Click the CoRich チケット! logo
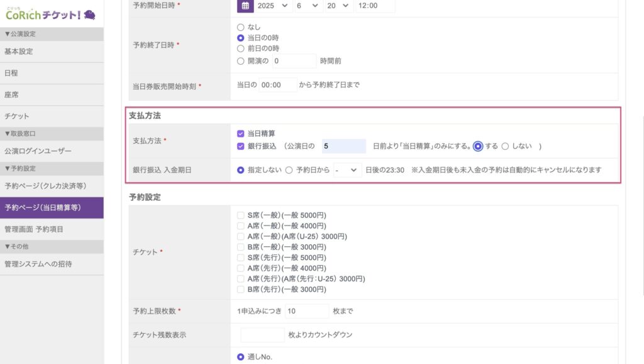 pyautogui.click(x=50, y=13)
